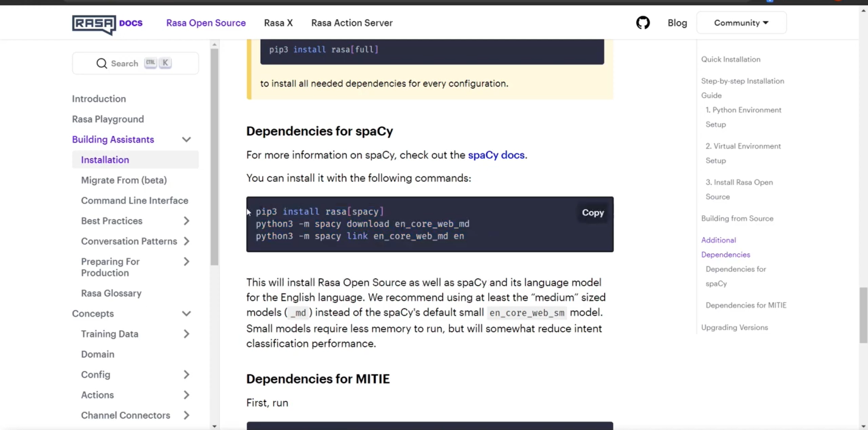Viewport: 868px width, 430px height.
Task: Expand the Training Data chevron
Action: click(186, 334)
